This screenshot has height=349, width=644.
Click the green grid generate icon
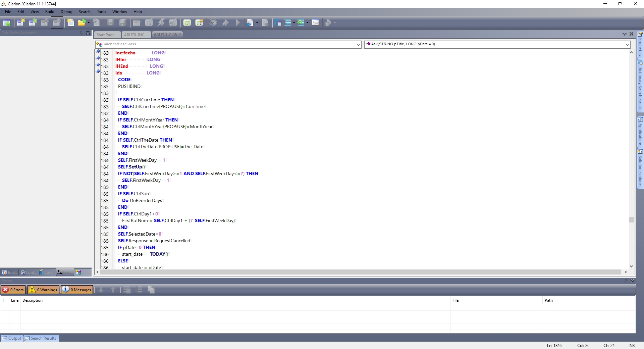point(187,23)
